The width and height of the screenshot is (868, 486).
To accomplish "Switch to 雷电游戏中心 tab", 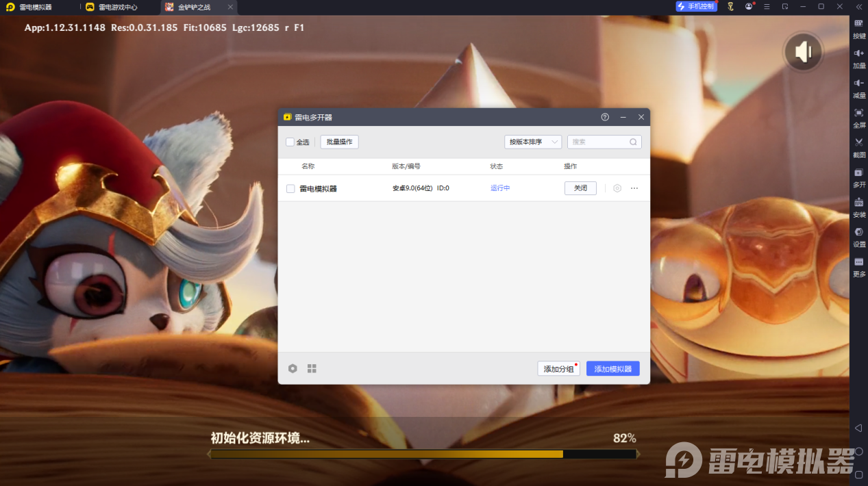I will click(x=112, y=7).
